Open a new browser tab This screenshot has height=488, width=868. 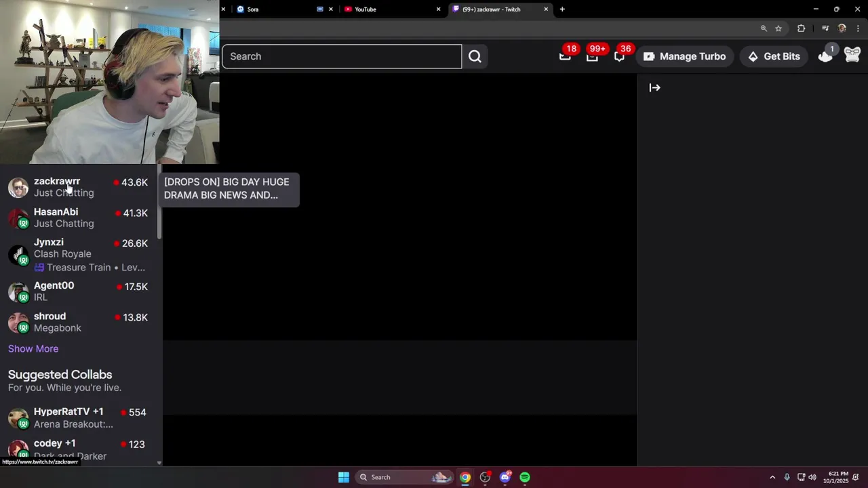(x=562, y=9)
